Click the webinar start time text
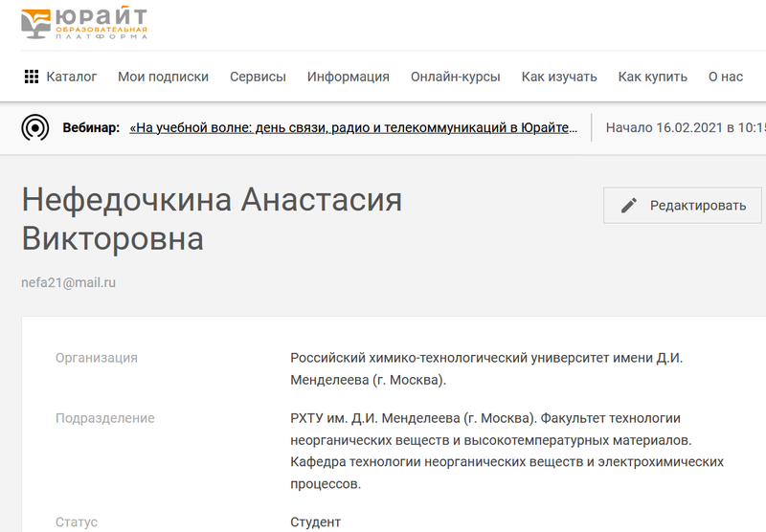The height and width of the screenshot is (532, 766). [x=685, y=127]
